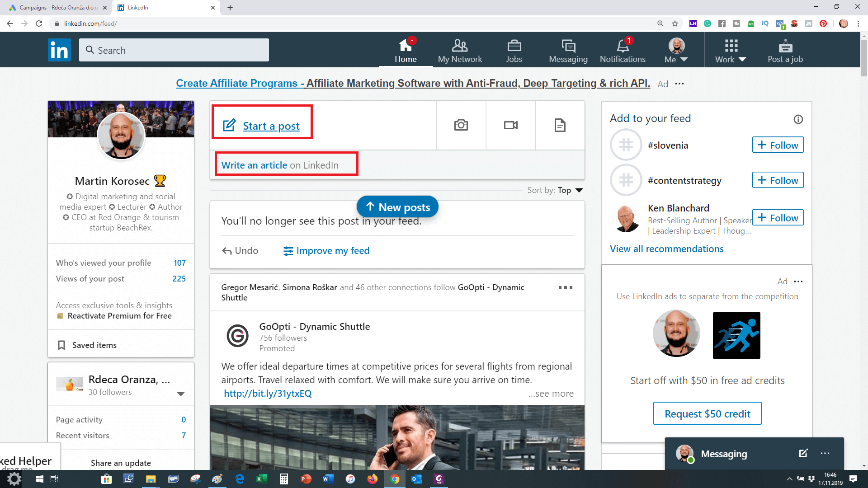Click info icon beside Add to your feed
The height and width of the screenshot is (488, 868).
798,119
